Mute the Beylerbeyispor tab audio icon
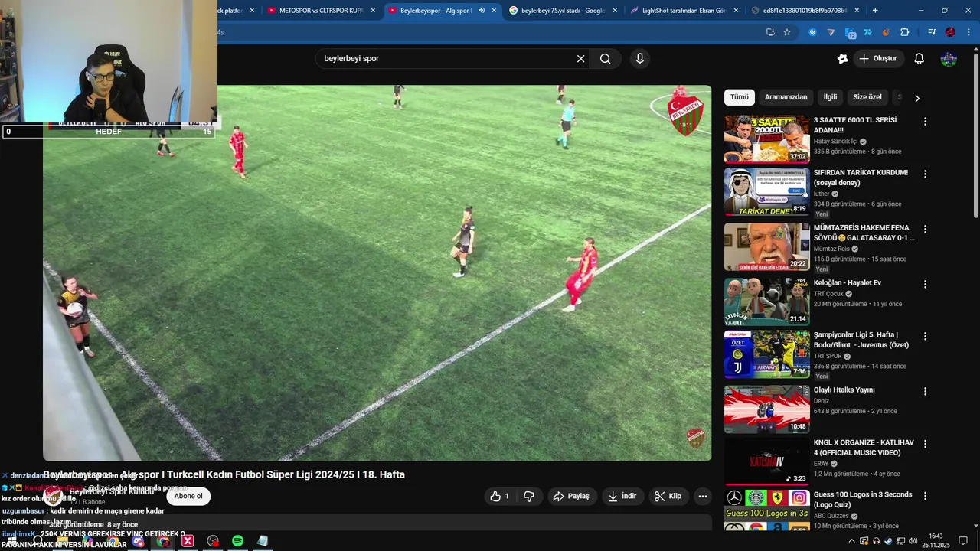Image resolution: width=980 pixels, height=551 pixels. click(x=482, y=11)
